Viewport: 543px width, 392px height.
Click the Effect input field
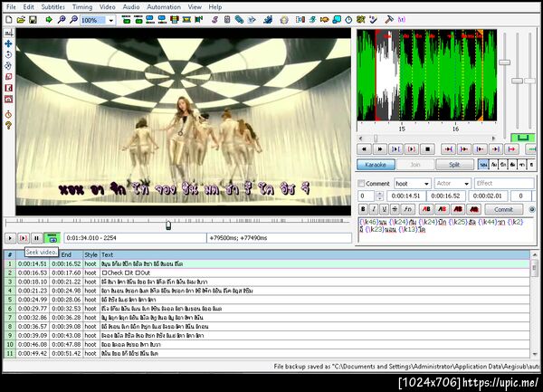(504, 183)
